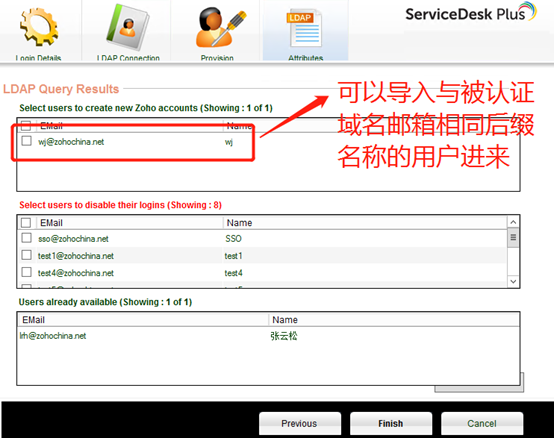
Task: Open the Login Details gear icon
Action: point(39,28)
